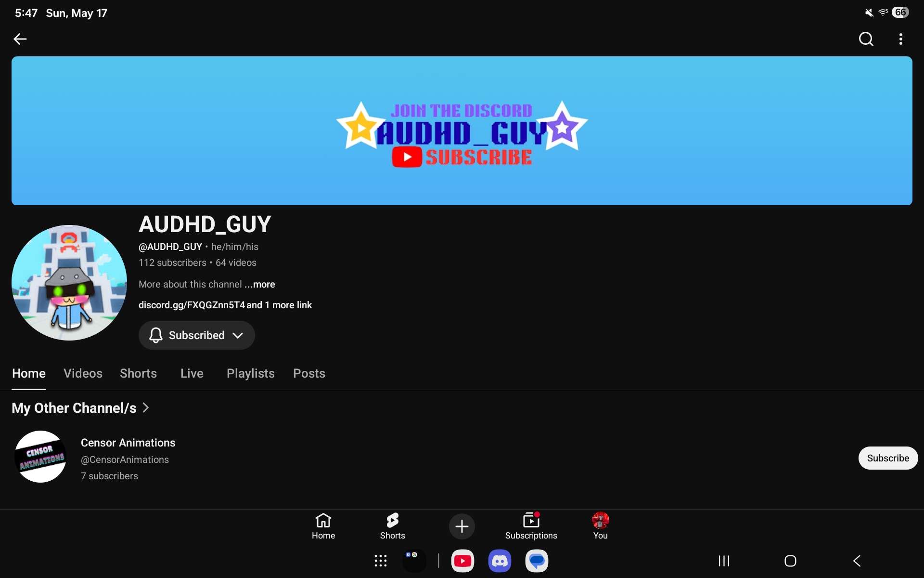
Task: Expand the My Other Channel/s section
Action: (x=81, y=408)
